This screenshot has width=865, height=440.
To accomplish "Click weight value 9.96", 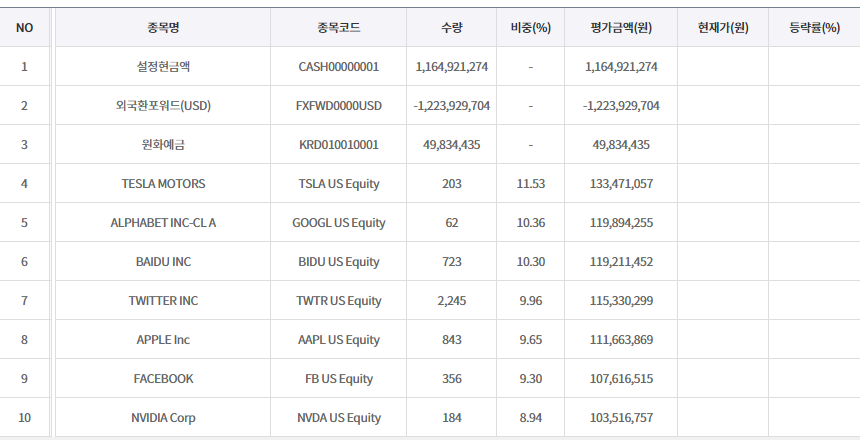I will (x=531, y=301).
